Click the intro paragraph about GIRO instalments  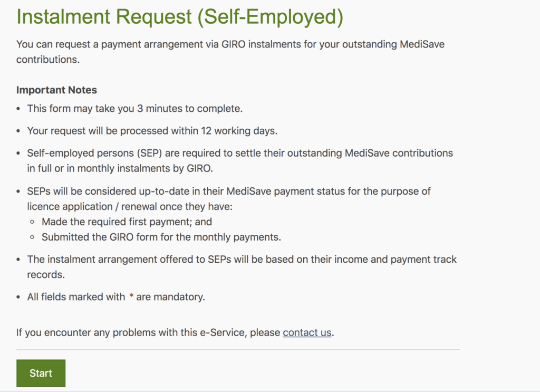click(x=230, y=52)
